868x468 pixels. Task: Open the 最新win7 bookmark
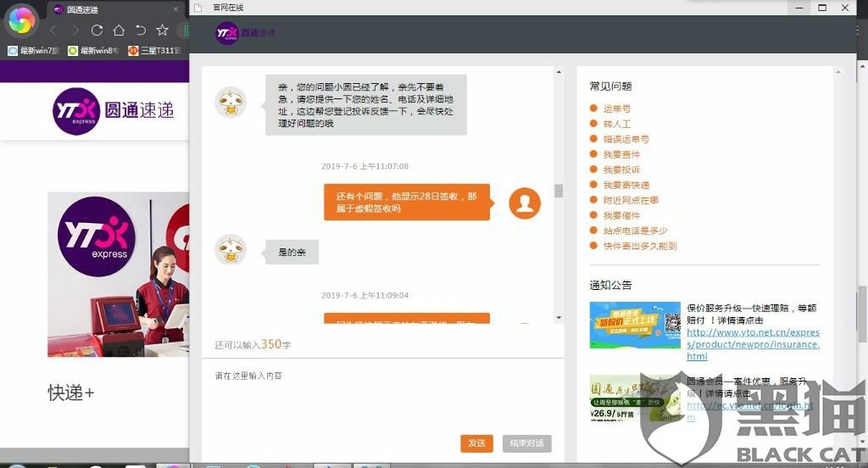[x=33, y=50]
